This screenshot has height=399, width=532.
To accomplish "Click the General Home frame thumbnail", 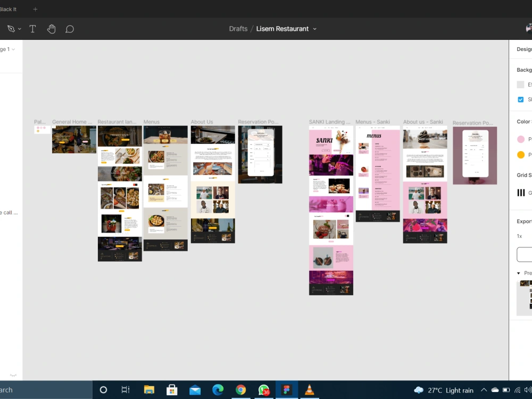I will [x=74, y=139].
